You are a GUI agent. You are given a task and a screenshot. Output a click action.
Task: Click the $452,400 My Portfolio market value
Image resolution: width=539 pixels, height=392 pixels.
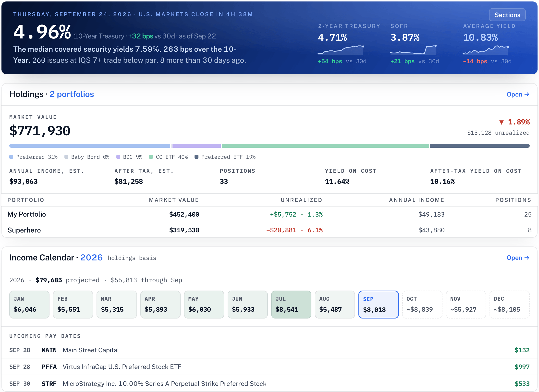point(184,214)
